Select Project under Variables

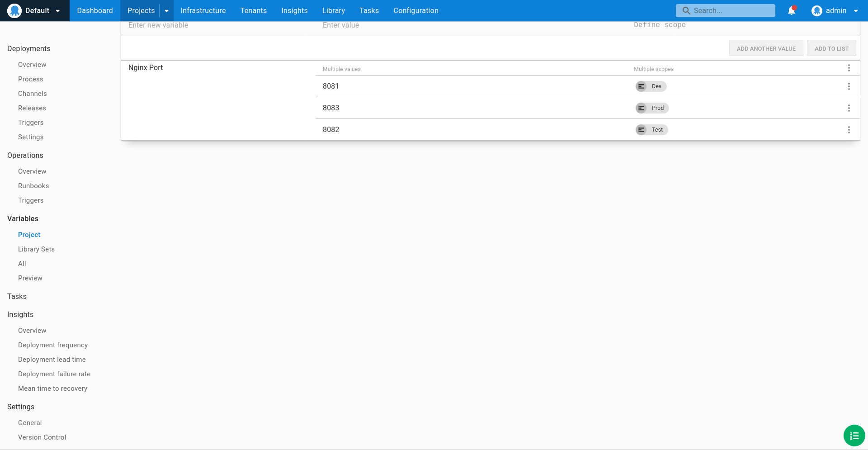pyautogui.click(x=29, y=235)
